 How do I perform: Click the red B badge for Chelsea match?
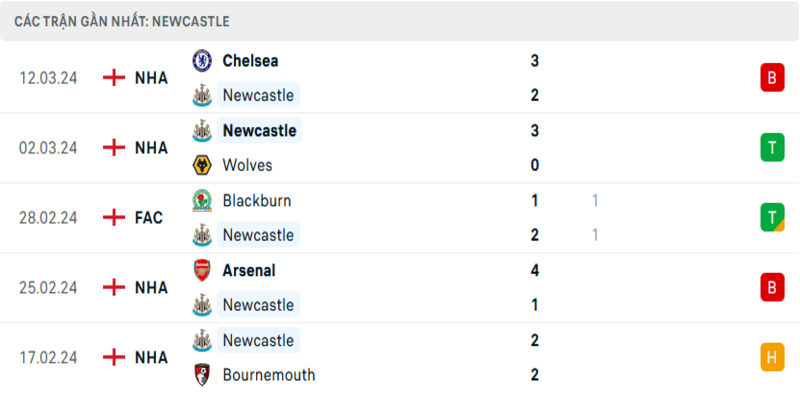[771, 78]
